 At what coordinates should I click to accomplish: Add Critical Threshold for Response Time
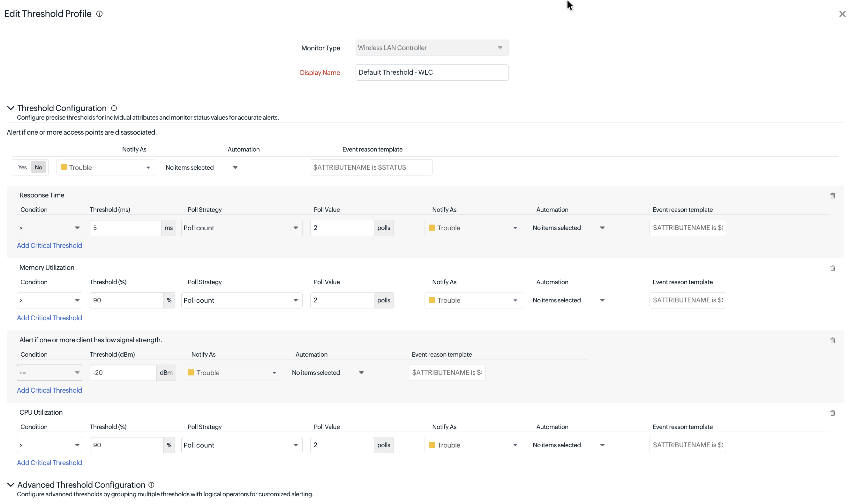click(x=49, y=246)
